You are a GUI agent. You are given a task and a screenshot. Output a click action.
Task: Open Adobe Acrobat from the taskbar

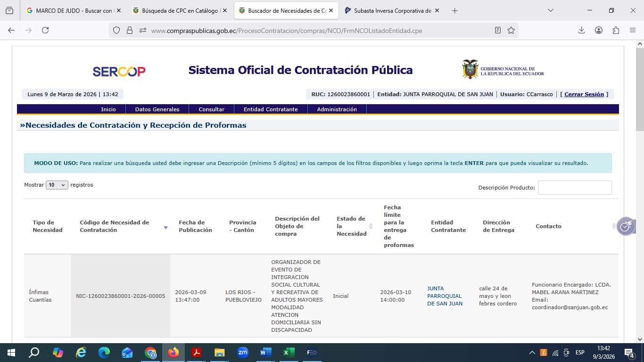pyautogui.click(x=197, y=353)
